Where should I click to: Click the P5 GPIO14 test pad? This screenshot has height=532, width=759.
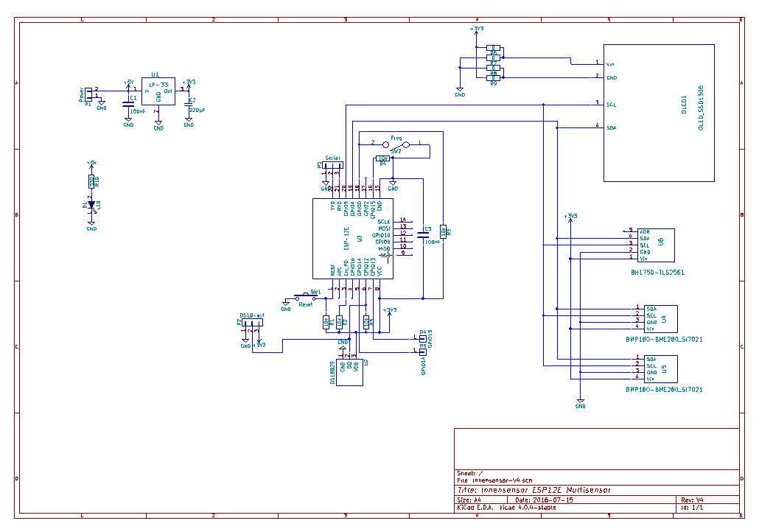(x=422, y=352)
